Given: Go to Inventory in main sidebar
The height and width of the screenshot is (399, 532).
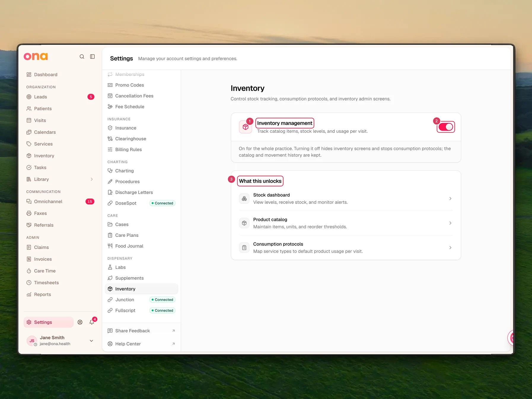Looking at the screenshot, I should pyautogui.click(x=60, y=156).
